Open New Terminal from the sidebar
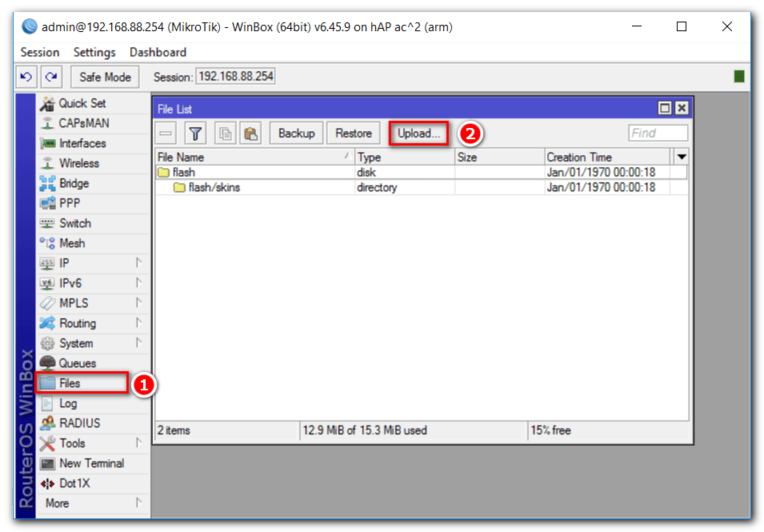The image size is (764, 532). coord(91,463)
